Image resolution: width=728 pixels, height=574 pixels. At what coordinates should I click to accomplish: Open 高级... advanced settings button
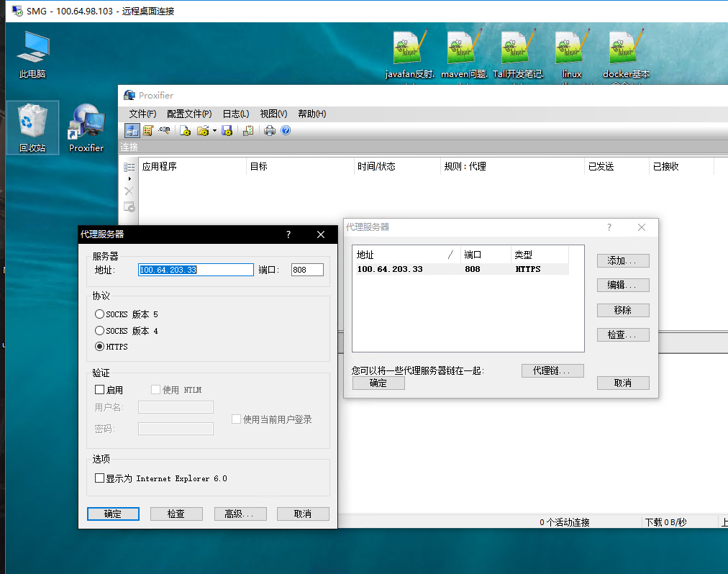point(240,514)
